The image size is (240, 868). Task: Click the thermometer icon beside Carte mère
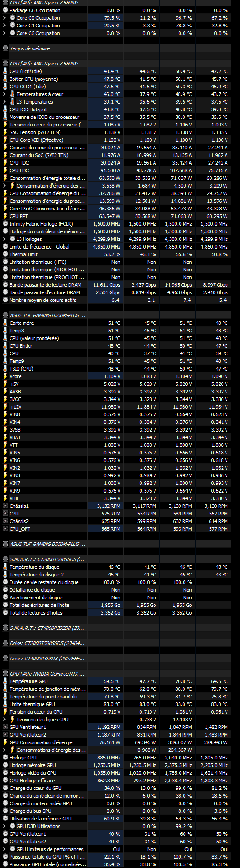tap(5, 323)
